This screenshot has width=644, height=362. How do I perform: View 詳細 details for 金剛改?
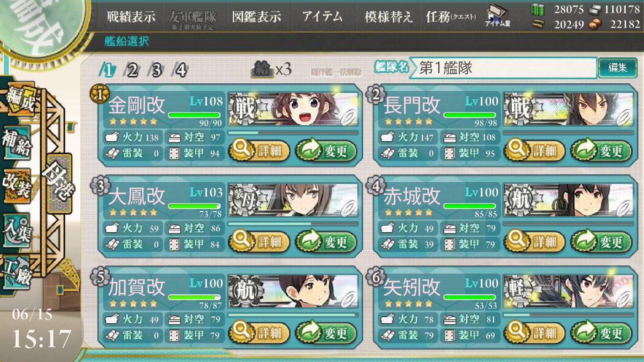259,151
